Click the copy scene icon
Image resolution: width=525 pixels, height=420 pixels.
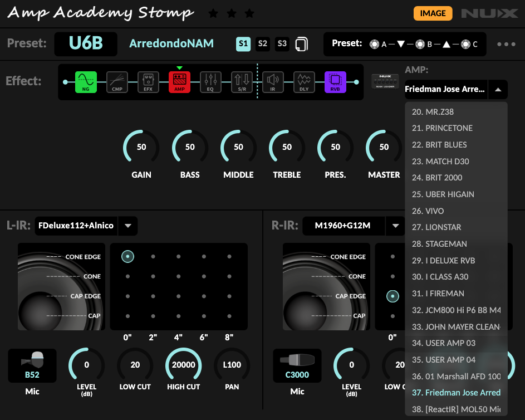[301, 44]
